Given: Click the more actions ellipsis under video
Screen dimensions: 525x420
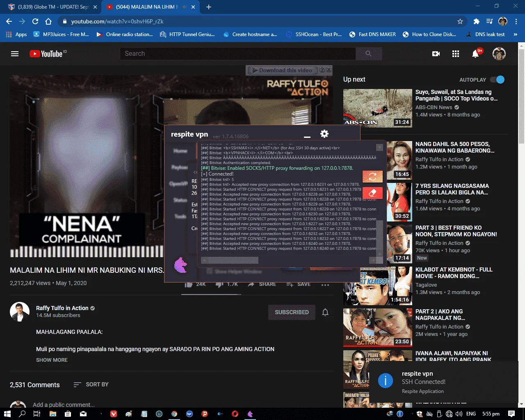Looking at the screenshot, I should coord(325,285).
